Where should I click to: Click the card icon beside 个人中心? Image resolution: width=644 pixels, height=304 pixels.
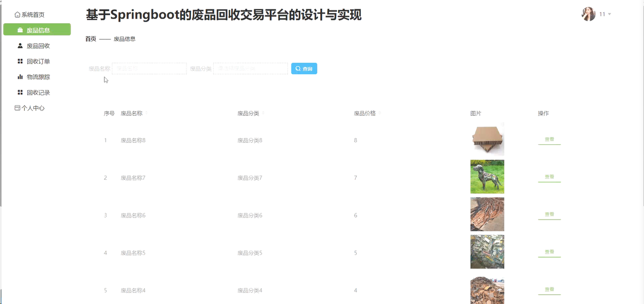[x=18, y=108]
